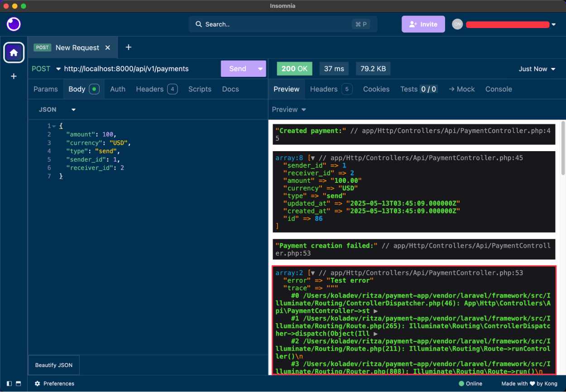Image resolution: width=566 pixels, height=392 pixels.
Task: Collapse the JSON object at line 1
Action: [x=54, y=126]
